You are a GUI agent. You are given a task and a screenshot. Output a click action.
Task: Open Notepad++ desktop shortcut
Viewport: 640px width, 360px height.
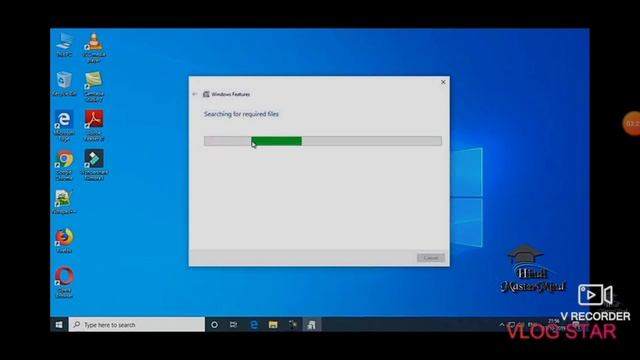click(64, 202)
